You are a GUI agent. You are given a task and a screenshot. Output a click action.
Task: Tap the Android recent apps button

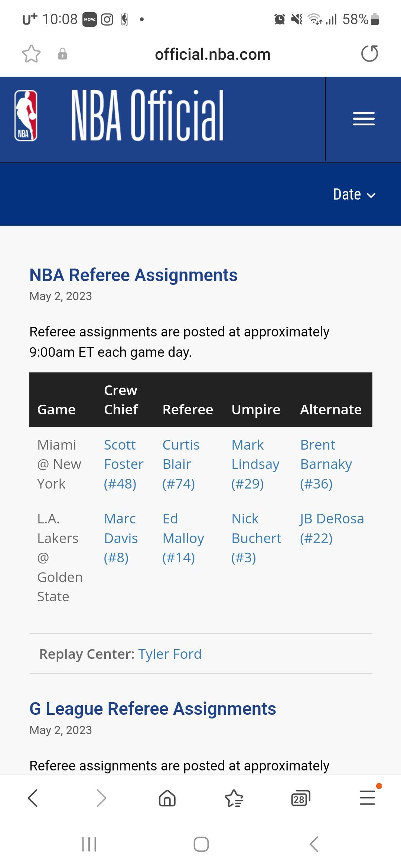pos(89,844)
